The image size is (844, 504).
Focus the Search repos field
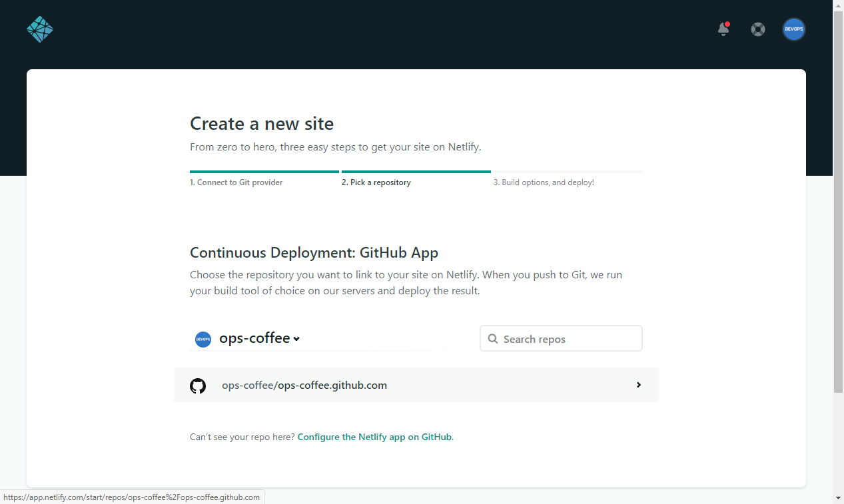[561, 338]
